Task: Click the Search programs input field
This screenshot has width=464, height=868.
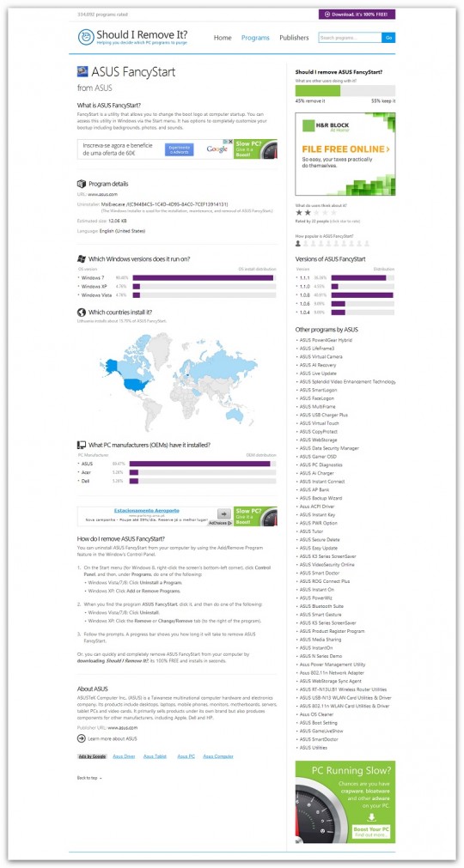Action: [x=350, y=38]
